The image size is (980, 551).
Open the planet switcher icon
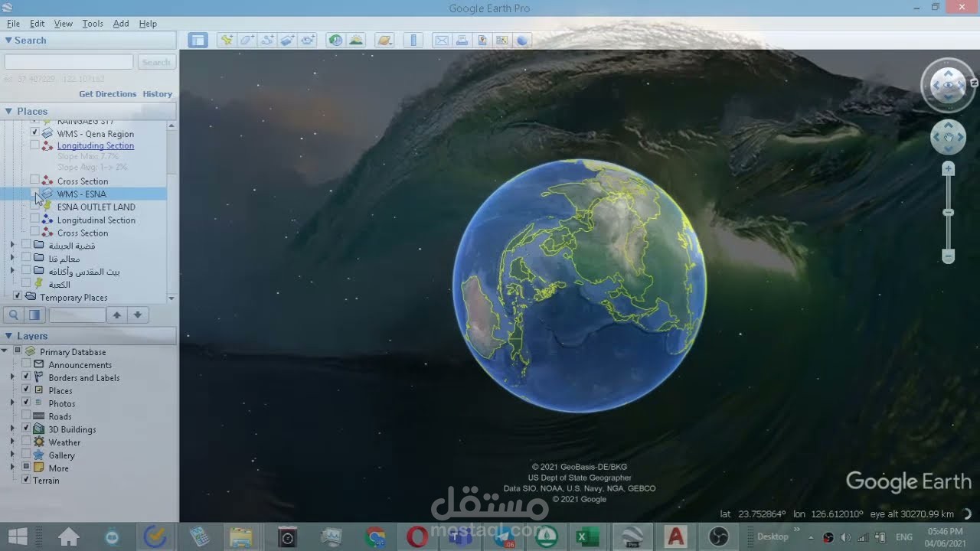point(384,41)
